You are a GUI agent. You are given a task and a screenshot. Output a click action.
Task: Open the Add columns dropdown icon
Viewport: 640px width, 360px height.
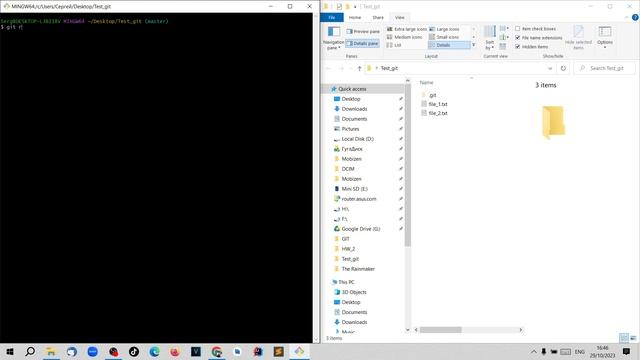504,38
